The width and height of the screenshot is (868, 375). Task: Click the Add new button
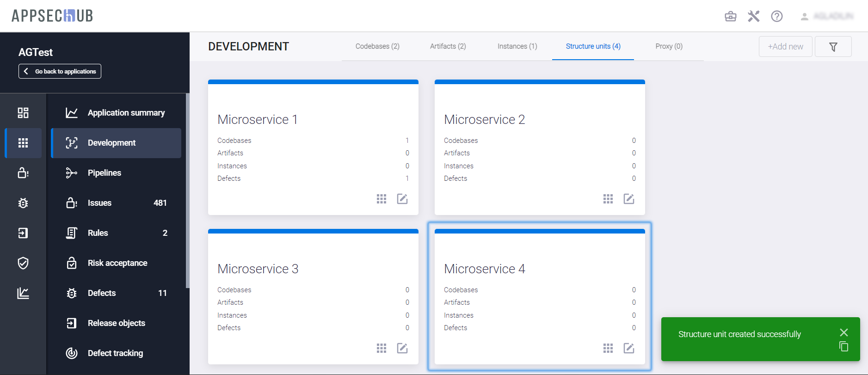(x=785, y=47)
